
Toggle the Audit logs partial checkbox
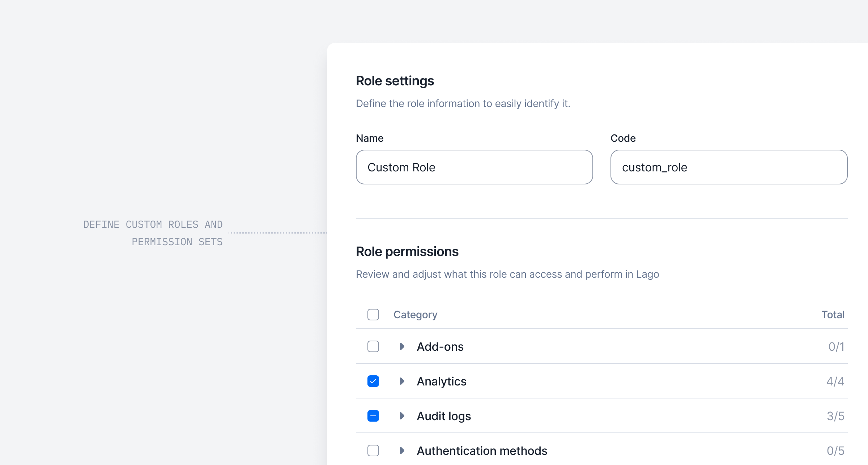373,416
